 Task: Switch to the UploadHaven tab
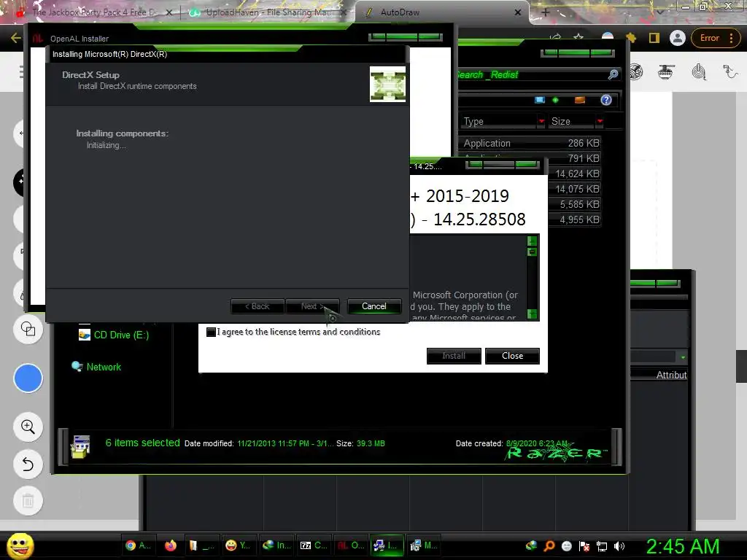[268, 12]
